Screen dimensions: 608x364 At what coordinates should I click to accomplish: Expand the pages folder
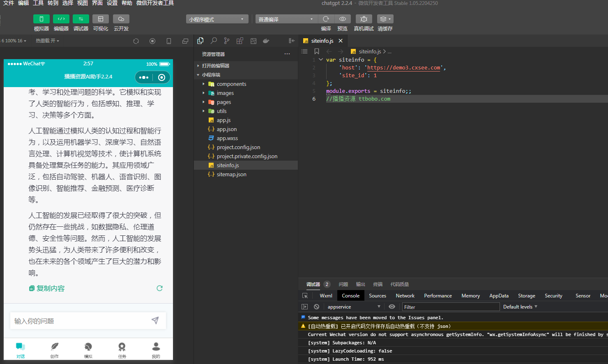[246, 102]
